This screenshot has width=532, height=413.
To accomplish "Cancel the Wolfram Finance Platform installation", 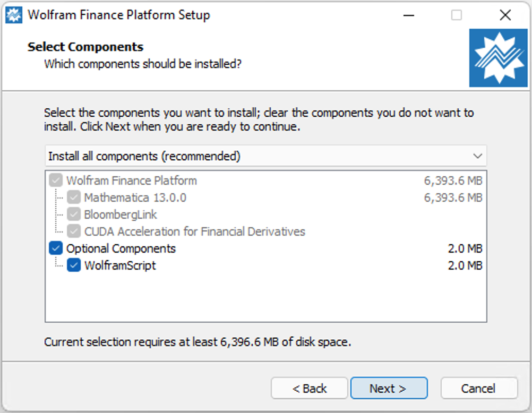I will pyautogui.click(x=479, y=388).
